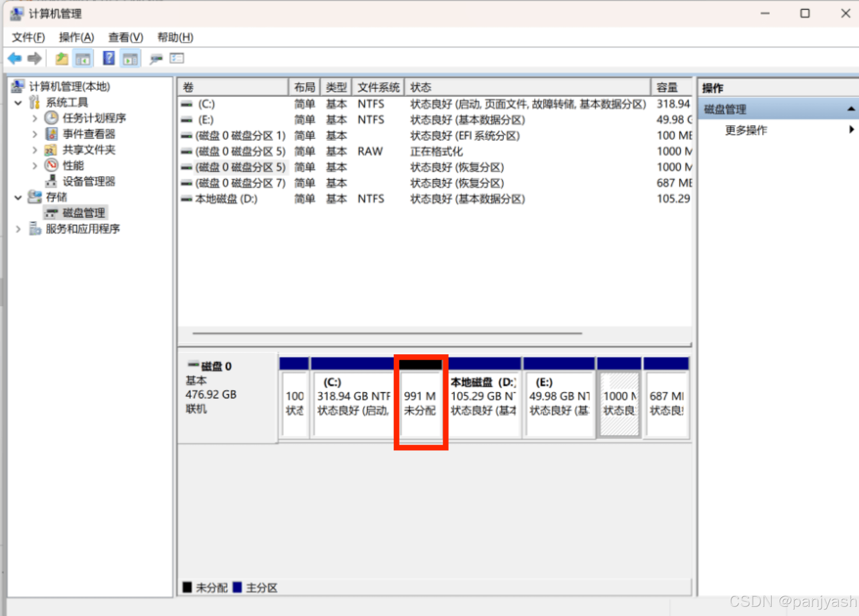Viewport: 859px width, 616px height.
Task: Click the forward arrow toolbar icon
Action: (34, 58)
